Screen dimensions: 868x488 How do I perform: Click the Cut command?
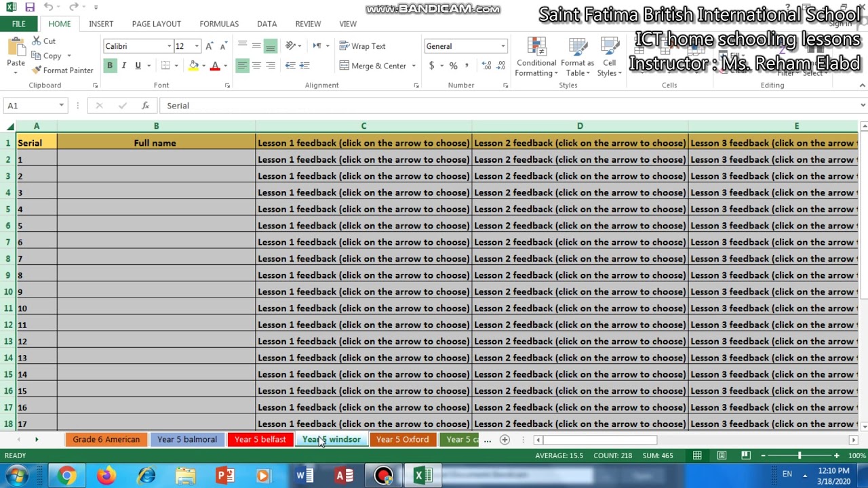click(43, 41)
